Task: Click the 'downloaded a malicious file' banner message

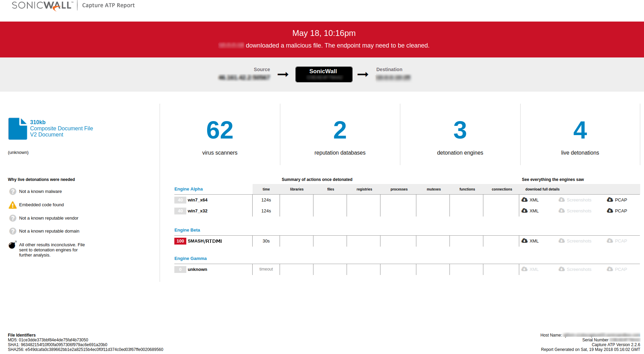Action: 337,45
